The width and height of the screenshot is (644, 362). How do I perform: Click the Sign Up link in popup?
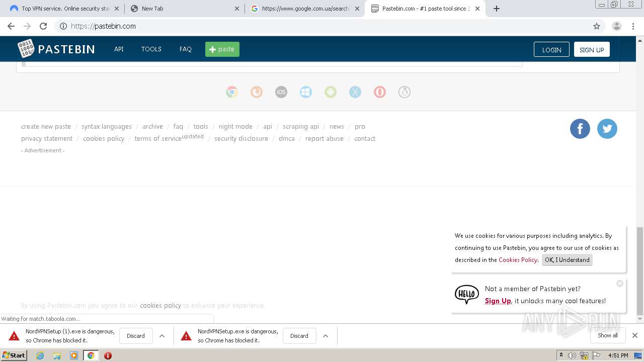click(498, 301)
